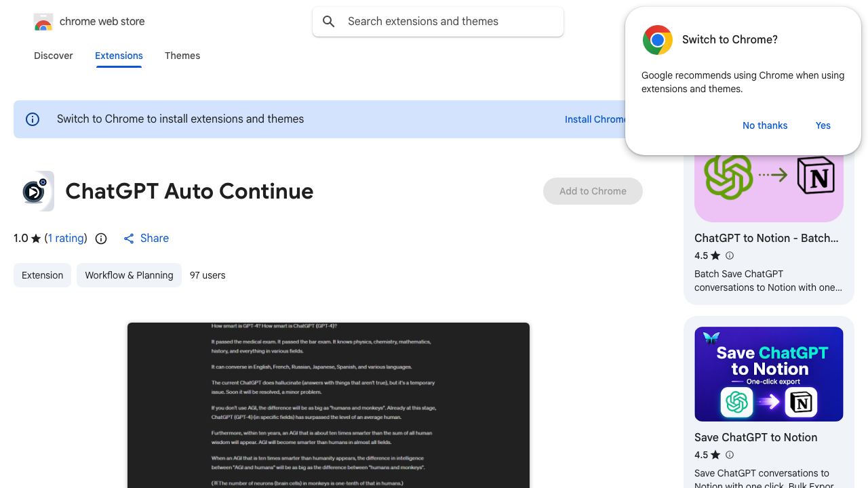The image size is (868, 488).
Task: Open the Discover tab
Action: [54, 56]
